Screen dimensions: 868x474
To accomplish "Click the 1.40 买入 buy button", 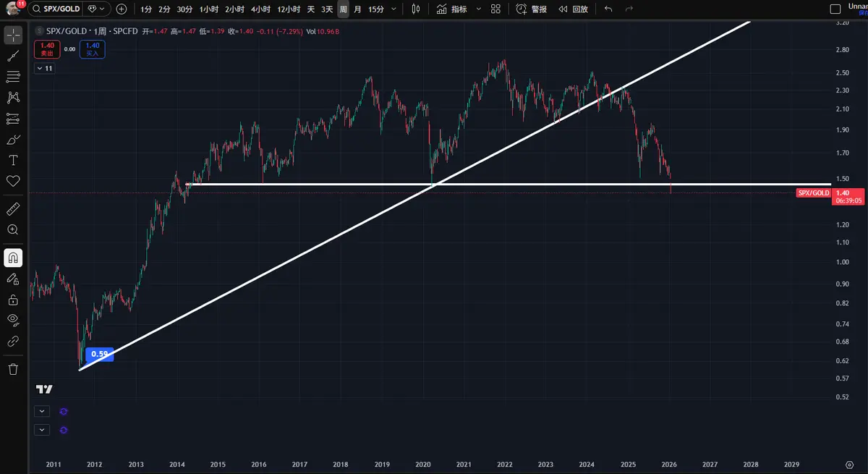I will pos(93,48).
